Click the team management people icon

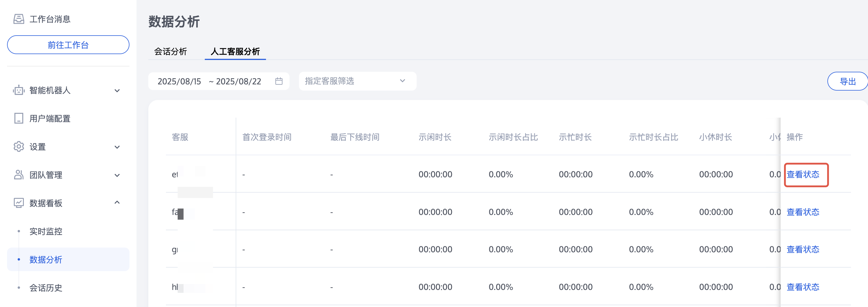click(19, 175)
